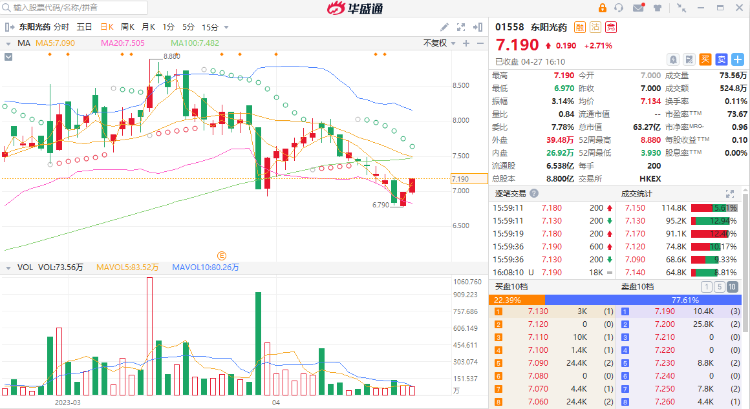The height and width of the screenshot is (409, 750).
Task: Expand more periods dropdown after 15分
Action: point(226,28)
